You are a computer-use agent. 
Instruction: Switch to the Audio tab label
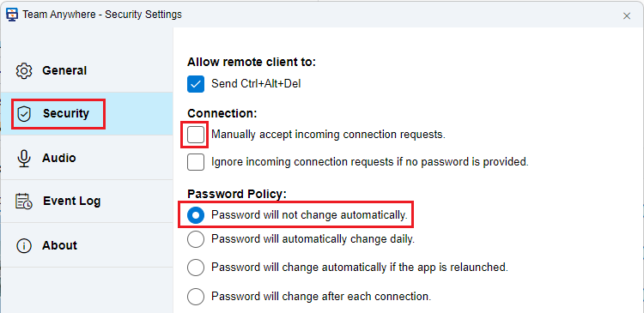pos(59,158)
